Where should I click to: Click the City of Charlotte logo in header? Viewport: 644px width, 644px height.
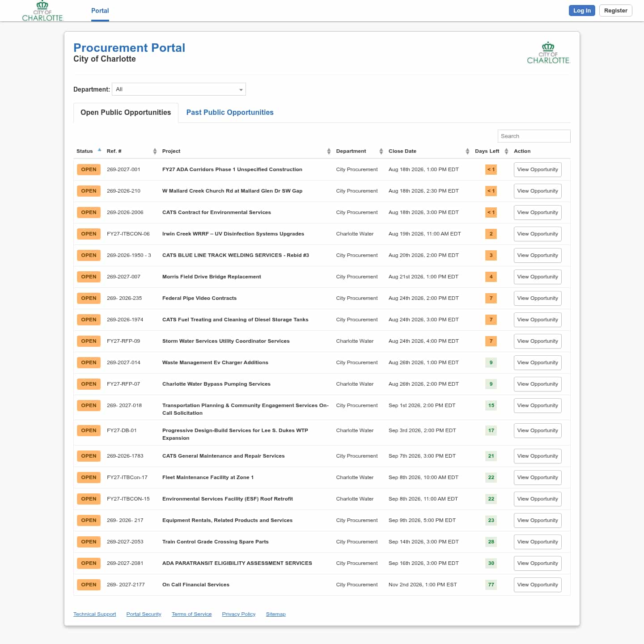coord(42,11)
